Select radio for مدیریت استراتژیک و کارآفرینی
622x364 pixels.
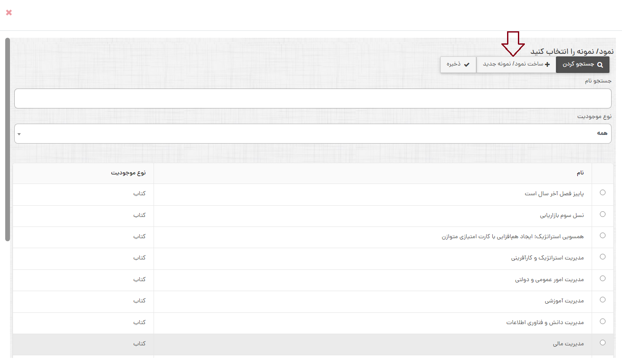(x=602, y=257)
